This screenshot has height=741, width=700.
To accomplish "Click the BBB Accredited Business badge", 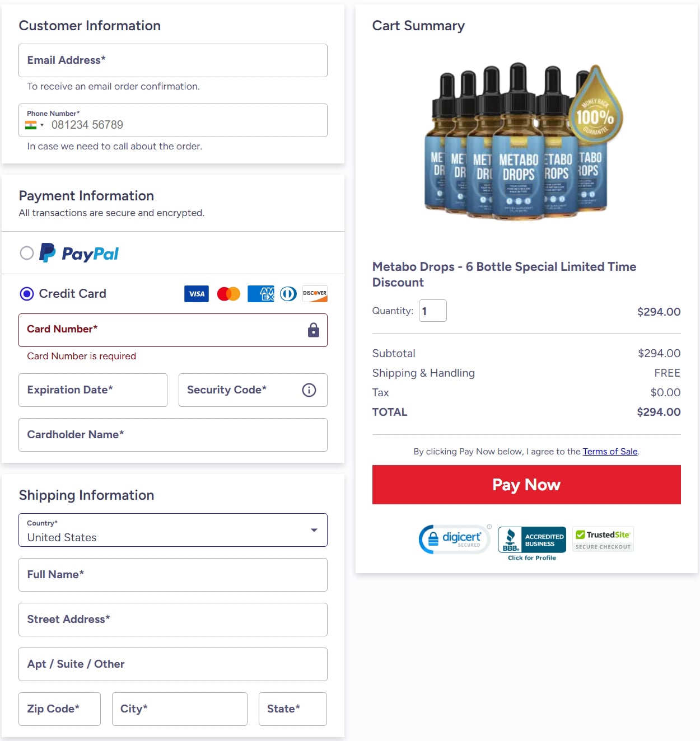I will [x=532, y=543].
